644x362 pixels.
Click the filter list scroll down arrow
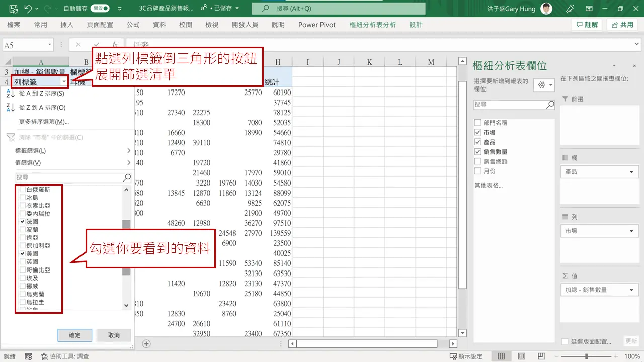pyautogui.click(x=126, y=305)
